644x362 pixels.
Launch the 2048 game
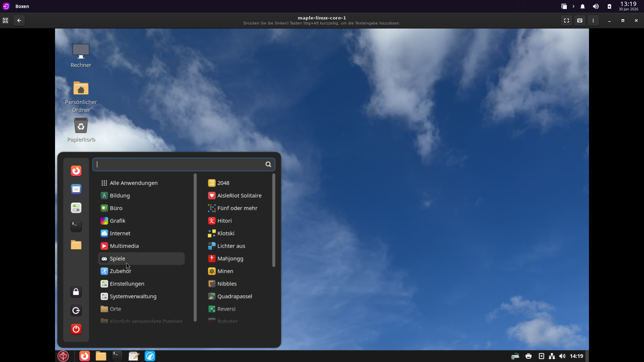(x=223, y=183)
